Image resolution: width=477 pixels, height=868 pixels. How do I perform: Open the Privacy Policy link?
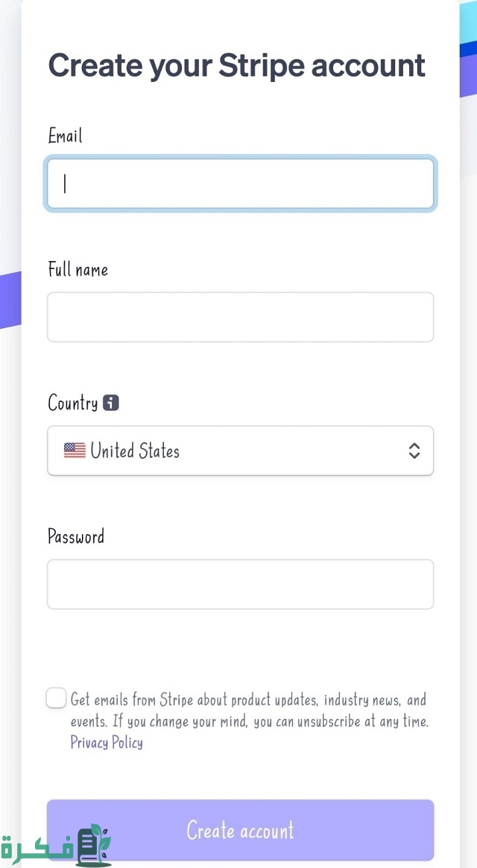pyautogui.click(x=107, y=742)
